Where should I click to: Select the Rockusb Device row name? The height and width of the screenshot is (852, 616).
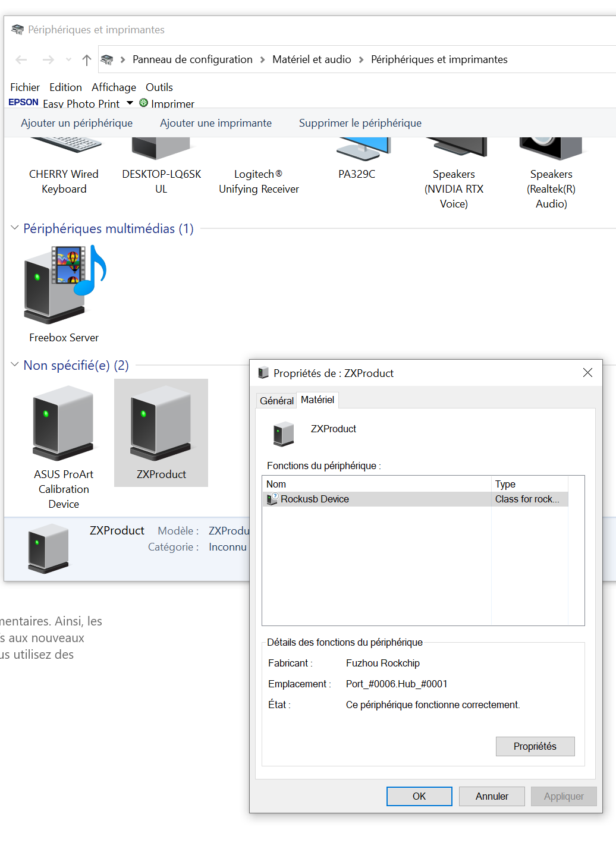pyautogui.click(x=315, y=499)
